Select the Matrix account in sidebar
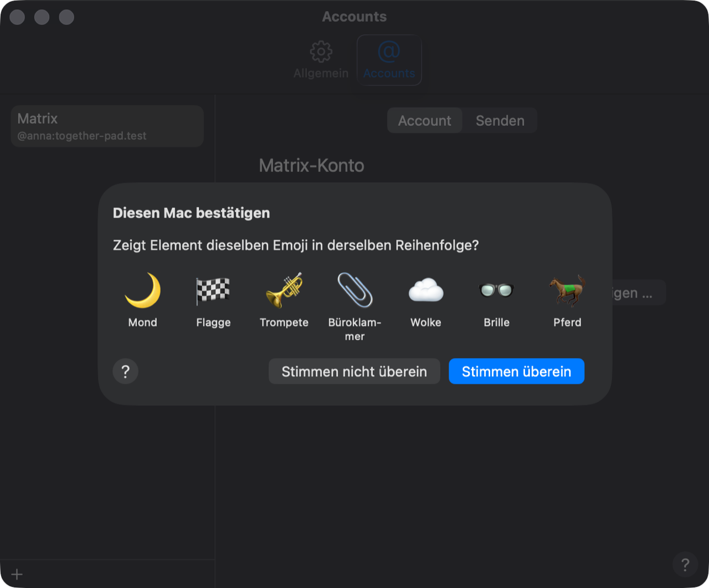Viewport: 709px width, 588px height. 107,126
